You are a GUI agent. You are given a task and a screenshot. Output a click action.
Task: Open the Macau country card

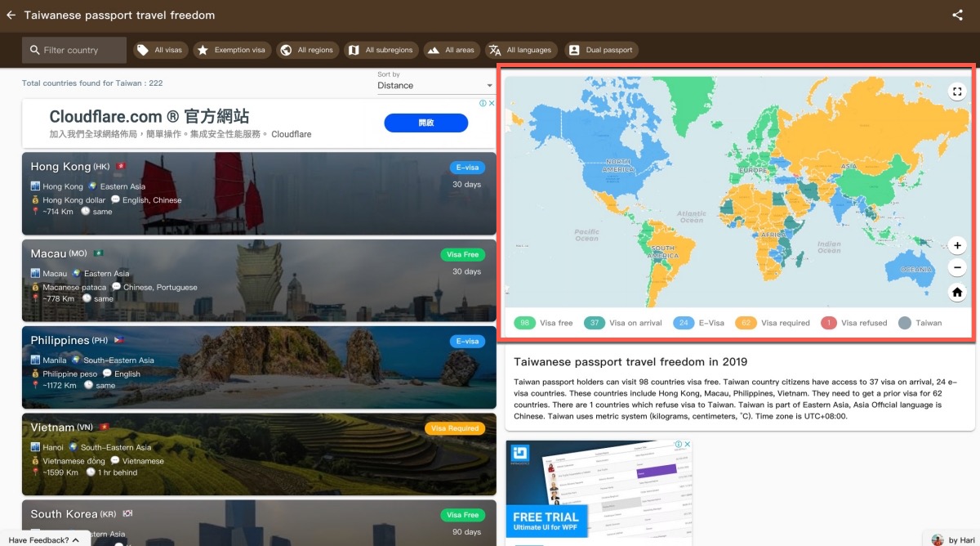[x=259, y=280]
